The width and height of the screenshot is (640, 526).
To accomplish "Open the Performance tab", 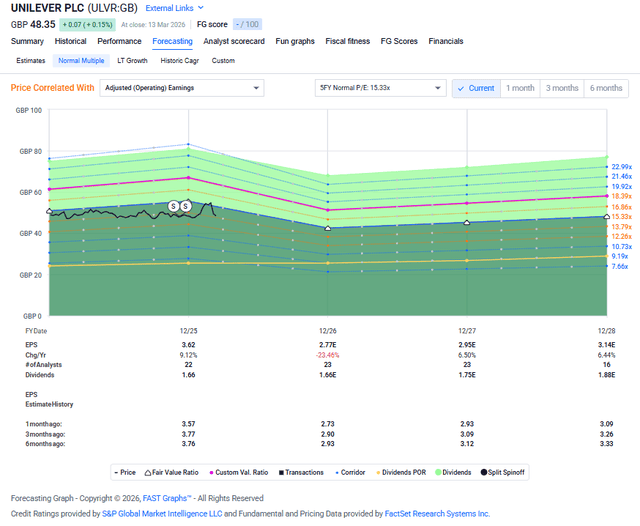I will tap(119, 41).
